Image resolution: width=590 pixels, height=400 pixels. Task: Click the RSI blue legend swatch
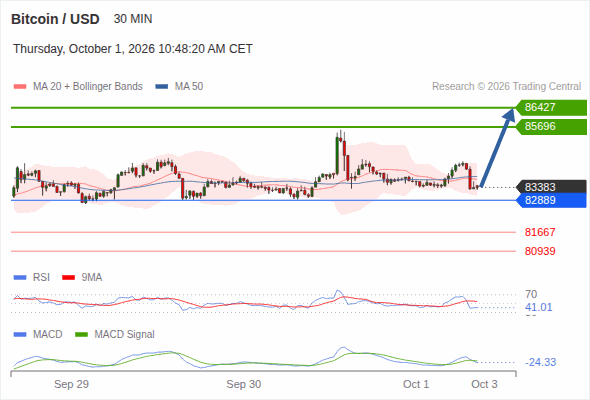click(x=20, y=278)
